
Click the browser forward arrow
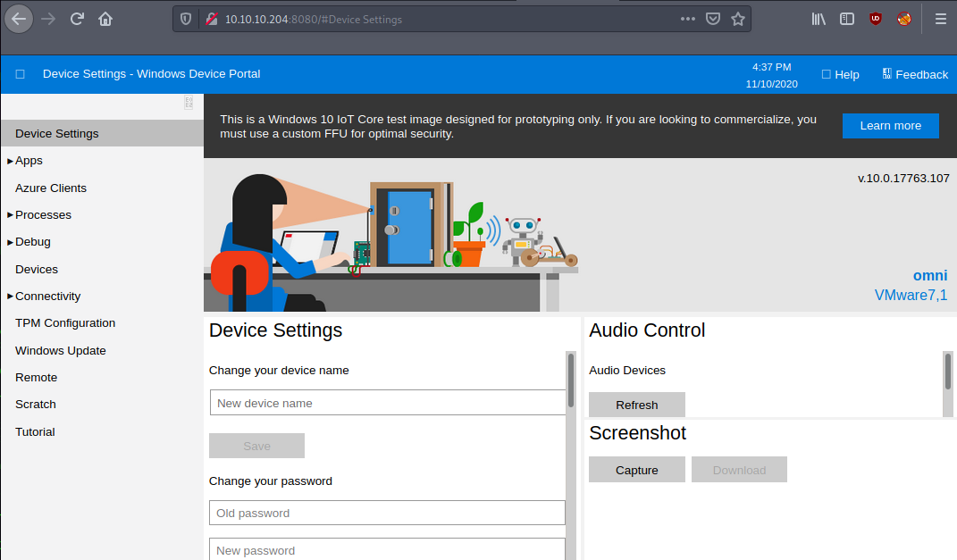(x=48, y=19)
